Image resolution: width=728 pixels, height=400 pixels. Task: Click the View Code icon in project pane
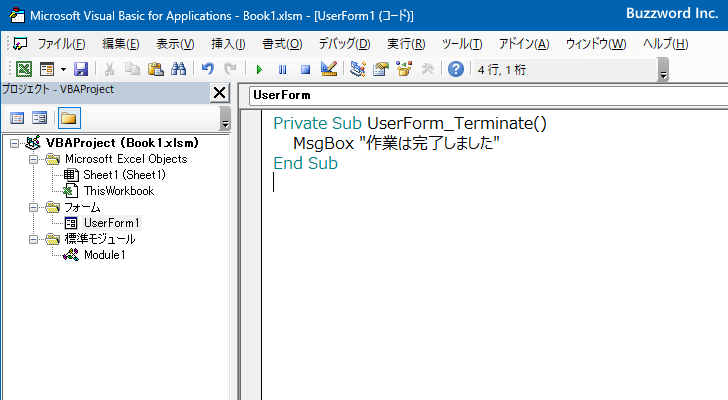17,118
